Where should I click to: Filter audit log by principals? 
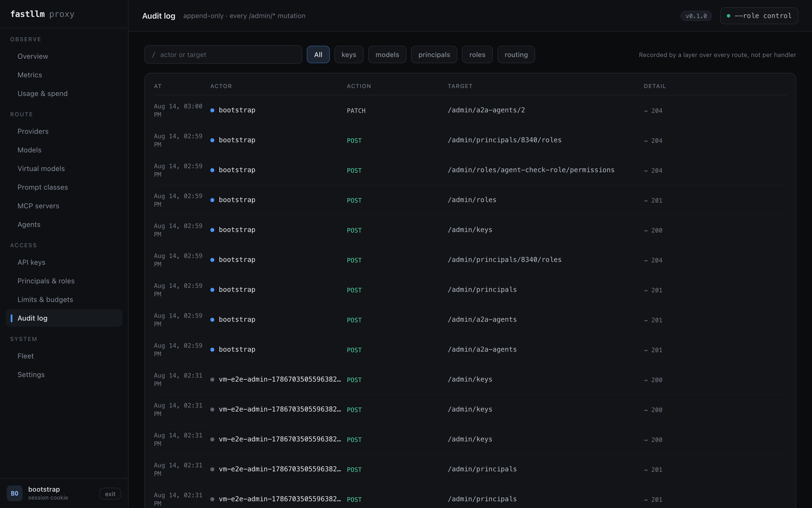(x=434, y=55)
